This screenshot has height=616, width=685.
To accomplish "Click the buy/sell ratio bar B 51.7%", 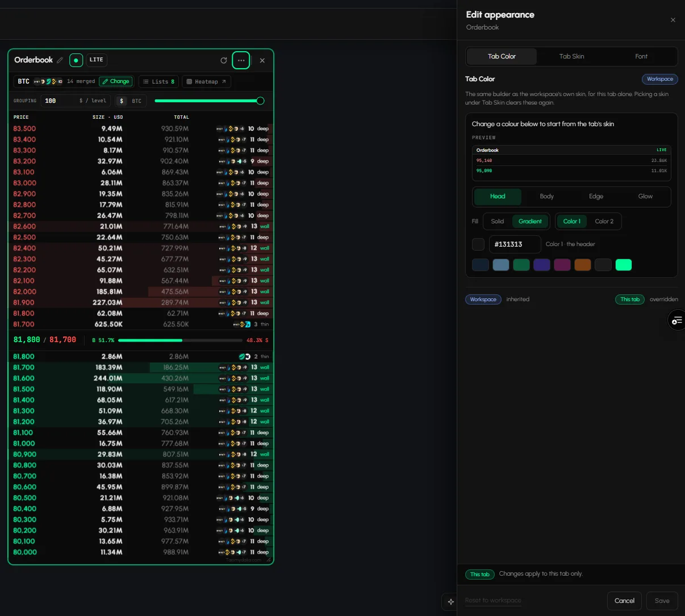I will tap(180, 340).
